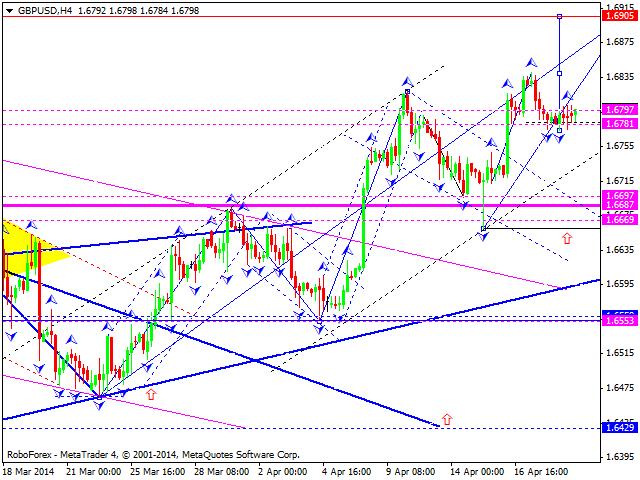Click the 1.6635 price scale value
Screen dimensions: 640x480
pos(620,249)
